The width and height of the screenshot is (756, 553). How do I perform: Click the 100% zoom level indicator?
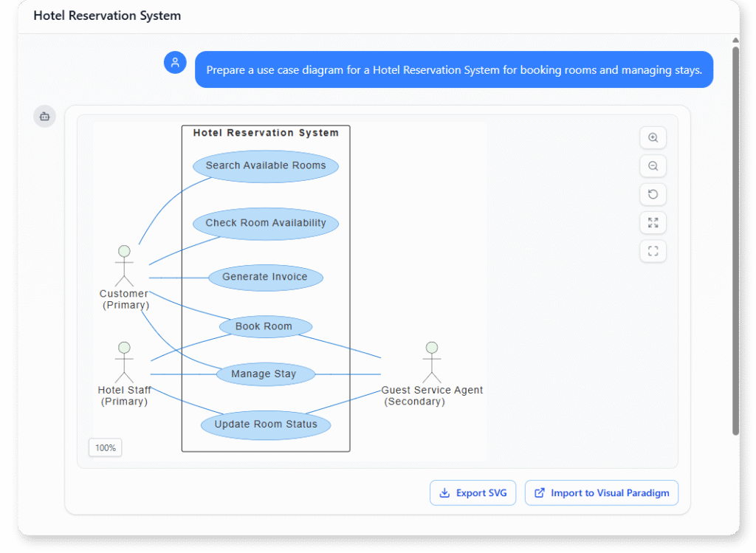click(106, 447)
